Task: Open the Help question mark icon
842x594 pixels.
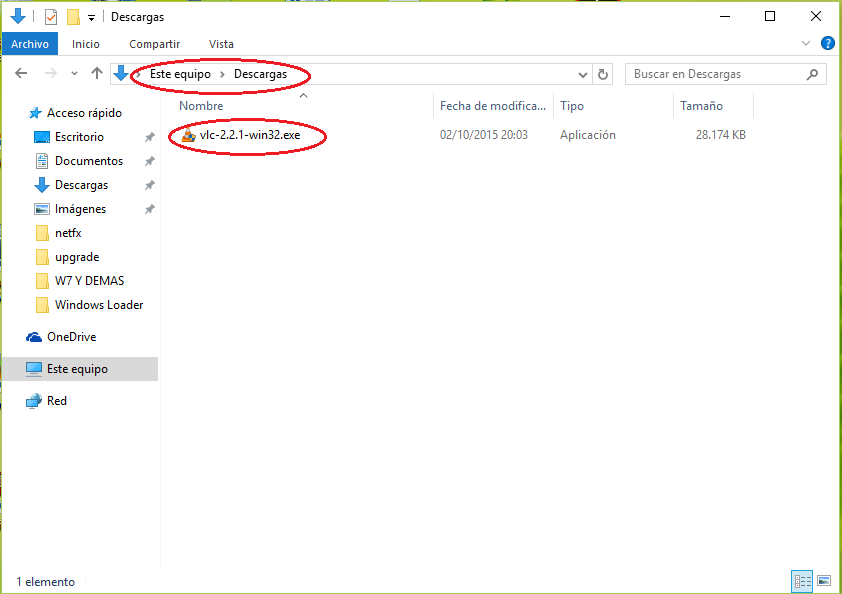Action: pyautogui.click(x=828, y=43)
